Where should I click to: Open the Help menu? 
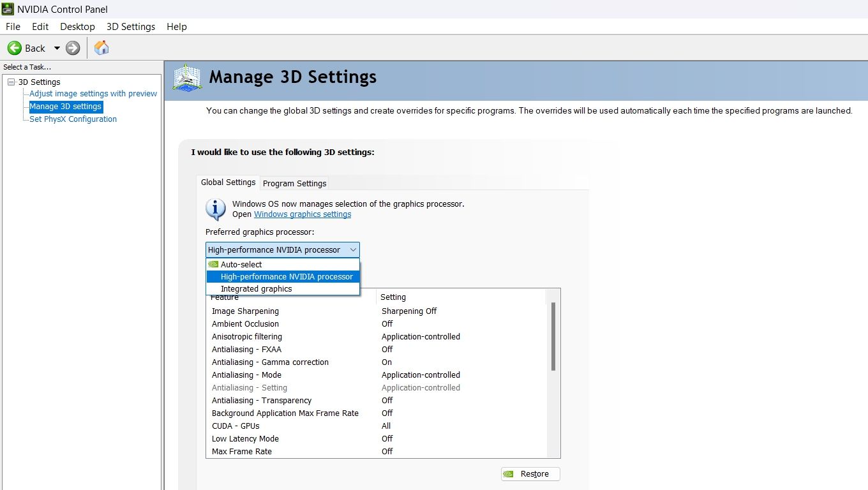coord(177,26)
